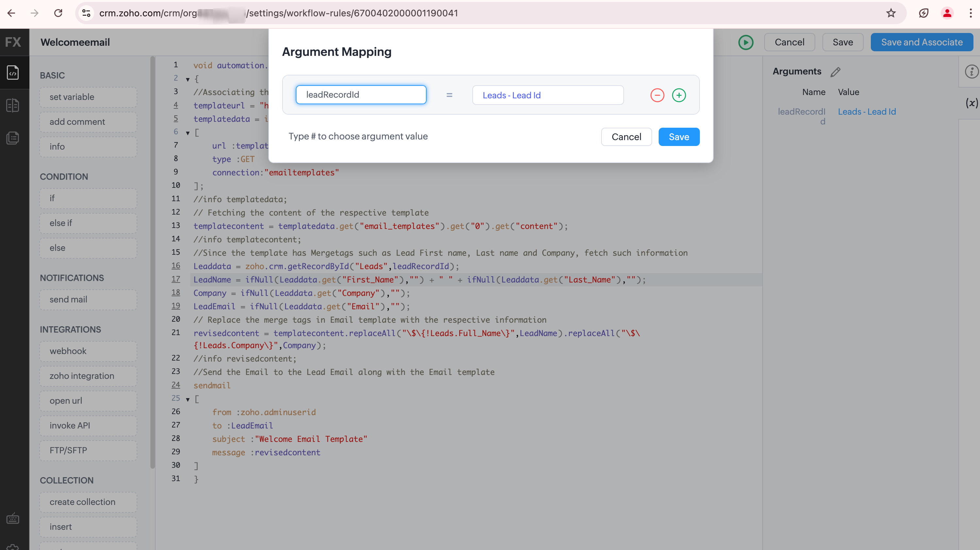Click the Arguments edit pencil icon
The image size is (980, 550).
pos(836,72)
